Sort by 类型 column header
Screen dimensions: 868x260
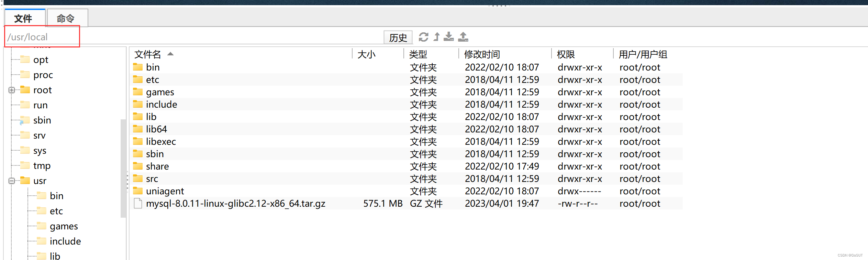418,54
